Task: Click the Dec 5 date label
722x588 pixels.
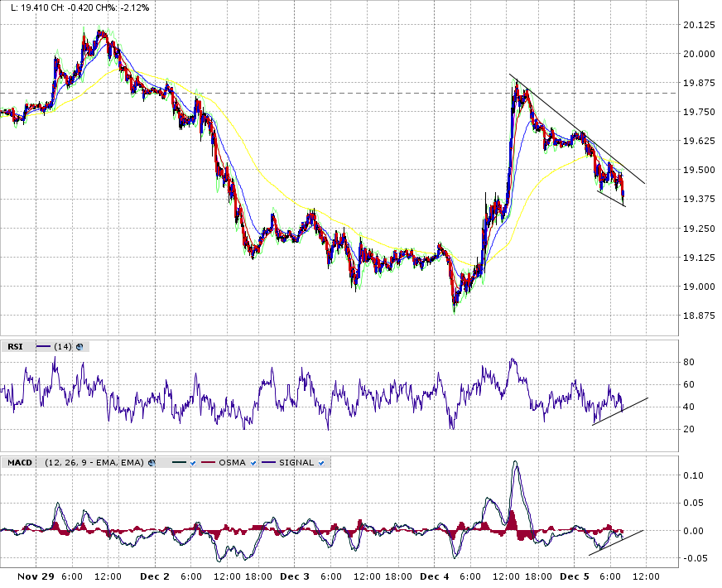Action: point(574,576)
